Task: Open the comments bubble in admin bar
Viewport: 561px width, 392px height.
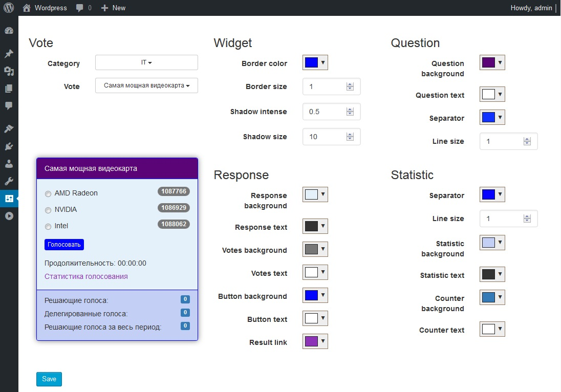Action: coord(84,8)
